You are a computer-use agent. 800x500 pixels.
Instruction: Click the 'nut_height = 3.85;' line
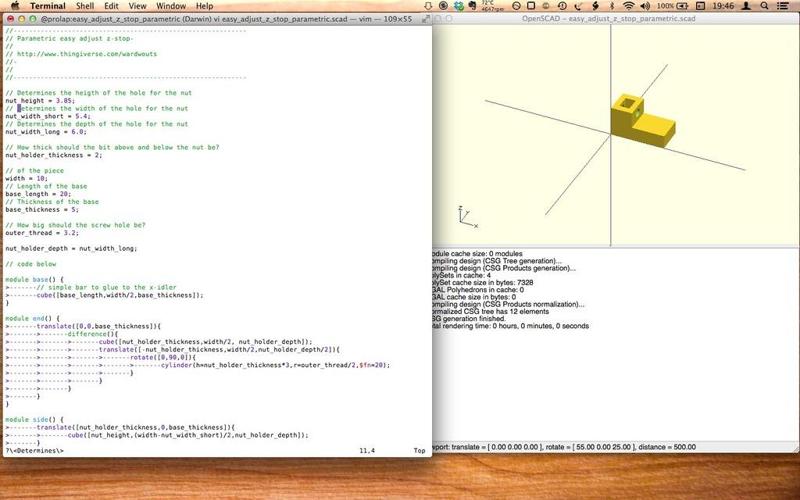pos(40,101)
